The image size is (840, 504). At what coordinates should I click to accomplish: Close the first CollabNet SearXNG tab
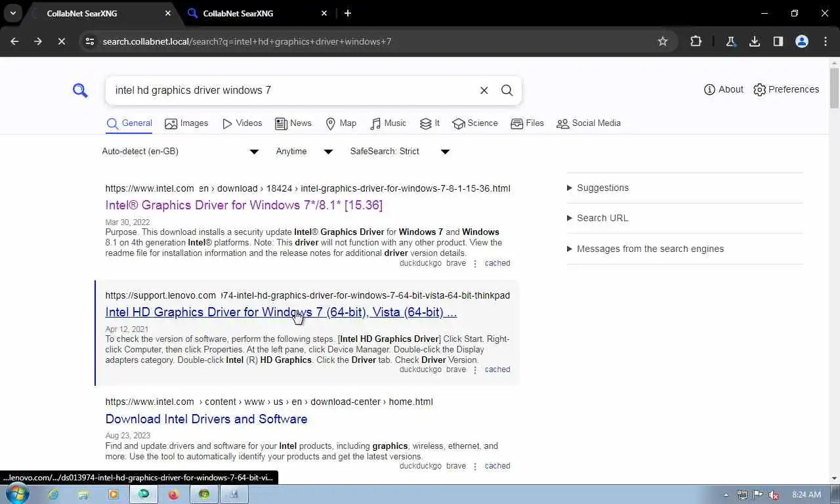(x=168, y=13)
